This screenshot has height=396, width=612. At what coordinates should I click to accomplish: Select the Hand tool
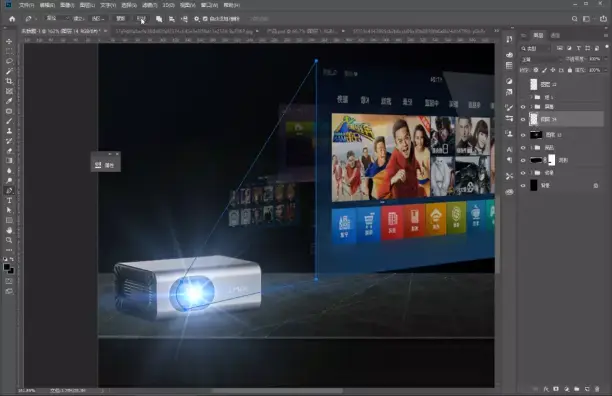[9, 230]
